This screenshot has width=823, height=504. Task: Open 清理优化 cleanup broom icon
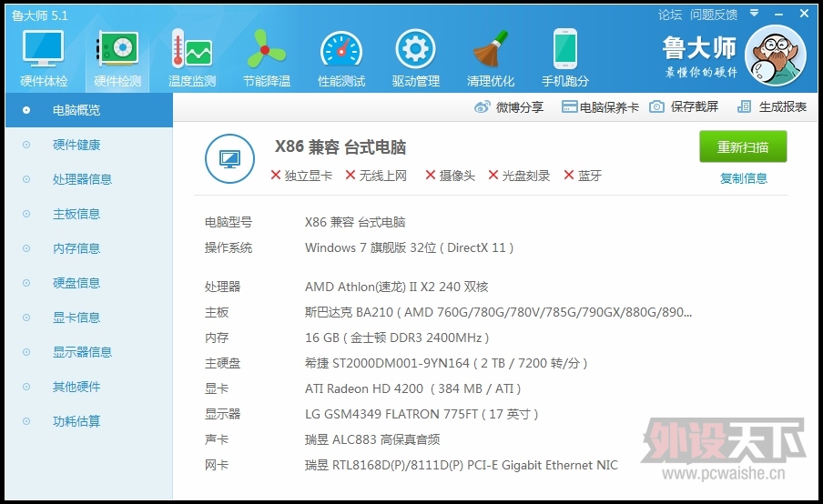[x=490, y=48]
